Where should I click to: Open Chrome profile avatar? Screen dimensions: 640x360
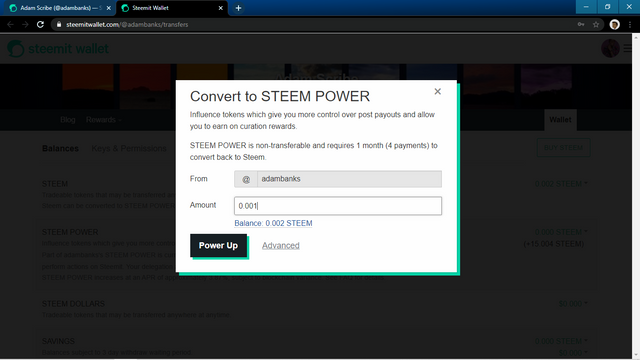[614, 24]
